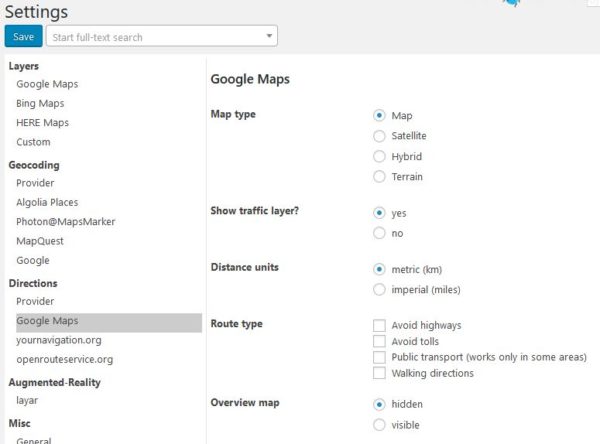Set Show traffic layer to no
Image resolution: width=600 pixels, height=444 pixels.
coord(379,233)
